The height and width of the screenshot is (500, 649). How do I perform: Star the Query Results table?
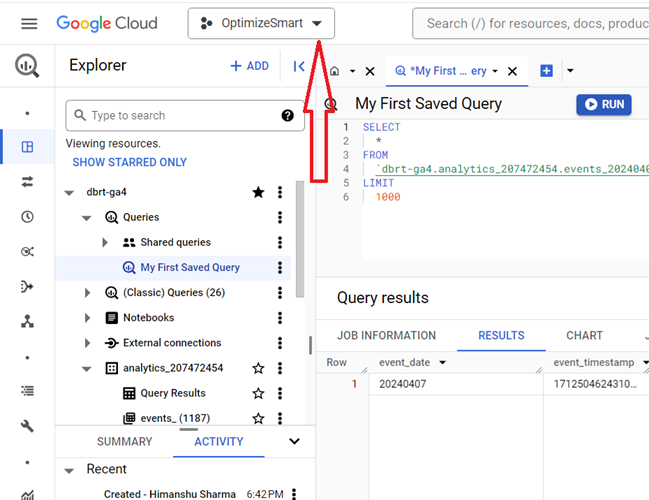click(258, 393)
